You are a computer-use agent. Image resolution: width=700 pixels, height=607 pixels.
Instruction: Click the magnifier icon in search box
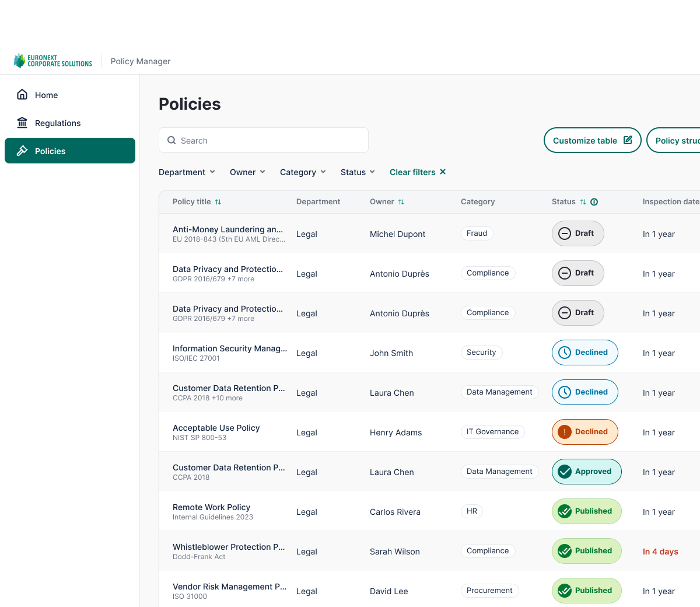[x=171, y=140]
